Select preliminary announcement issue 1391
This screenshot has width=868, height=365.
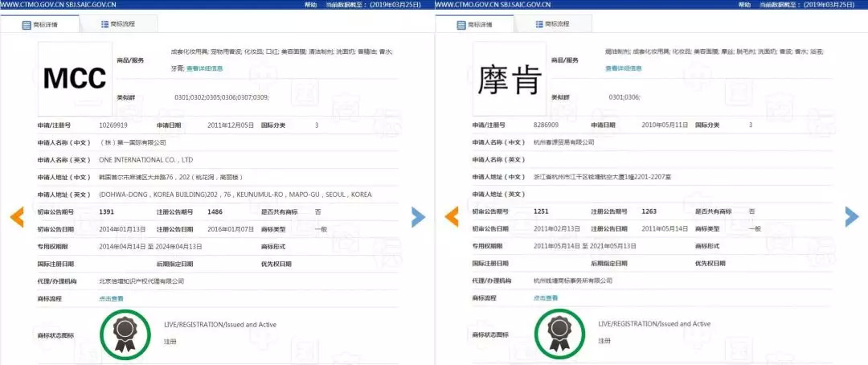(108, 211)
